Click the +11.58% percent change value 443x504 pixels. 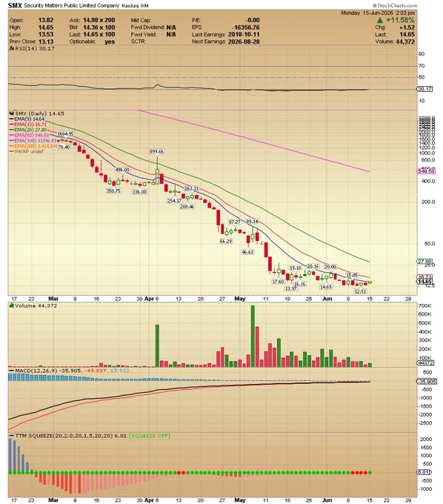[x=400, y=20]
